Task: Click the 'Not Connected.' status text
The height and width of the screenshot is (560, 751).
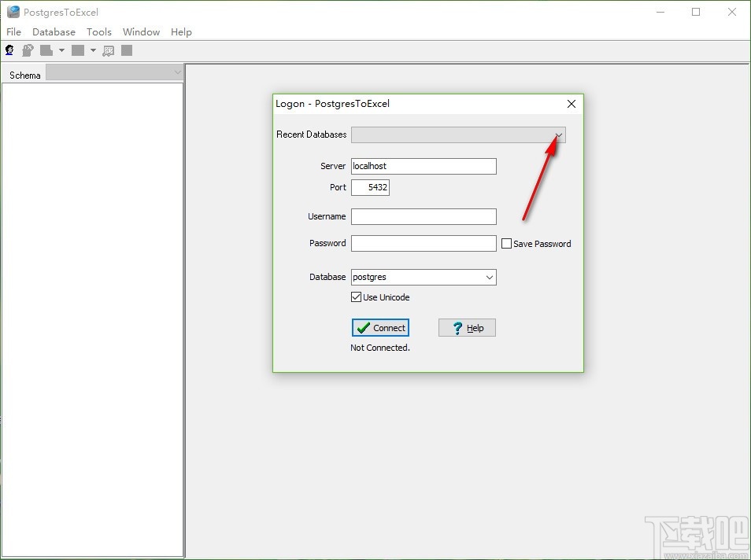Action: click(379, 348)
